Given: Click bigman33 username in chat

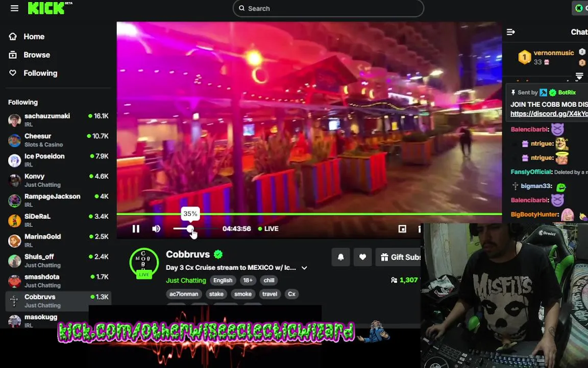Looking at the screenshot, I should 536,186.
